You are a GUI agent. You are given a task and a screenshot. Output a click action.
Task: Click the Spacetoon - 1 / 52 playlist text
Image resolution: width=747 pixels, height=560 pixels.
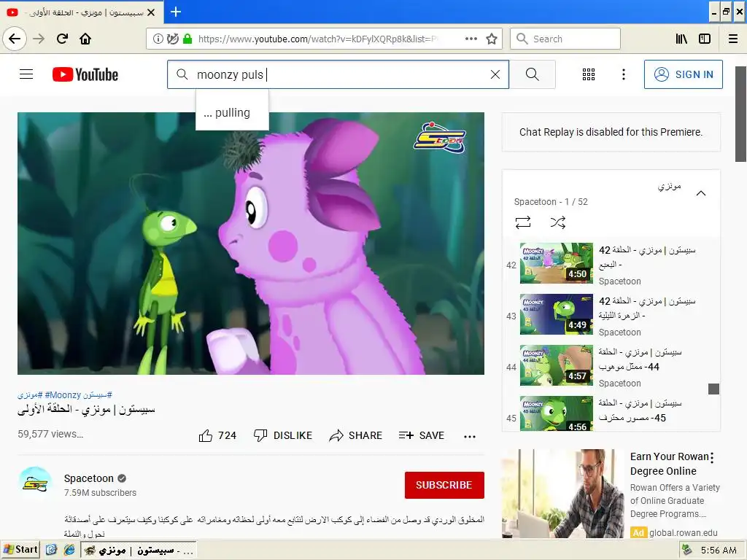(551, 202)
